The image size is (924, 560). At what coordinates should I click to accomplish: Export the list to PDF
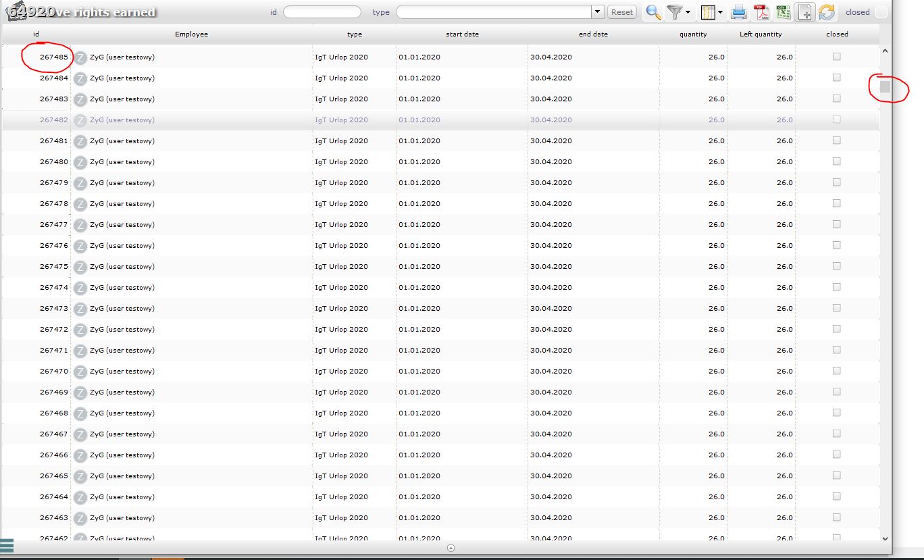[762, 12]
